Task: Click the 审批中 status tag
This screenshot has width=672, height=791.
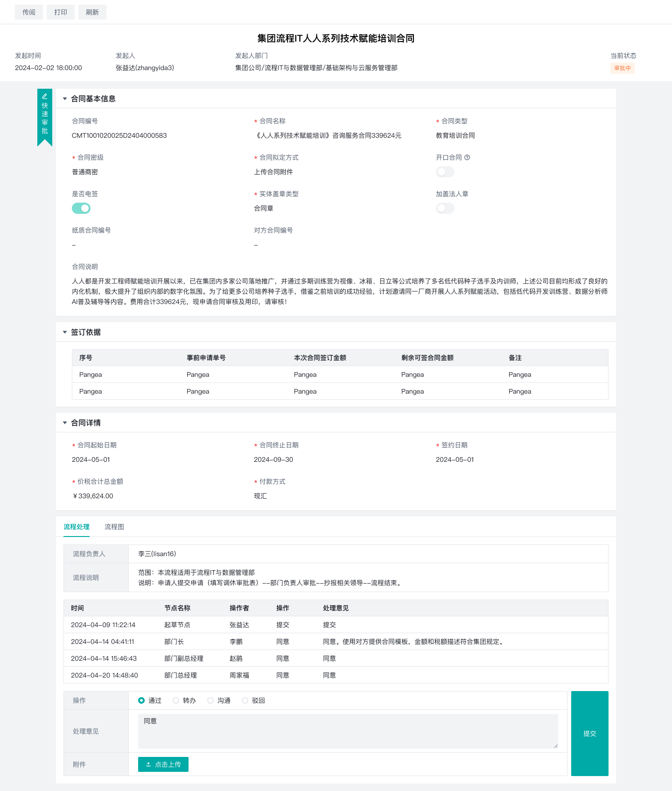Action: coord(622,68)
